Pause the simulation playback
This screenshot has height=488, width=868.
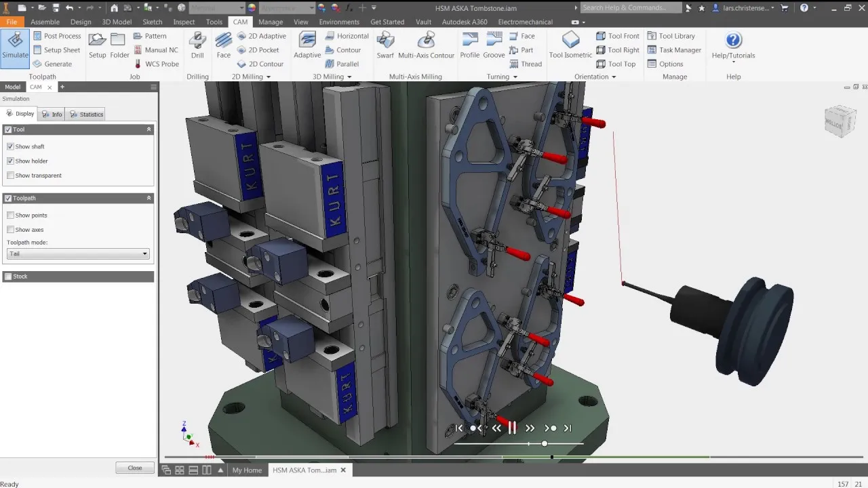click(x=513, y=428)
